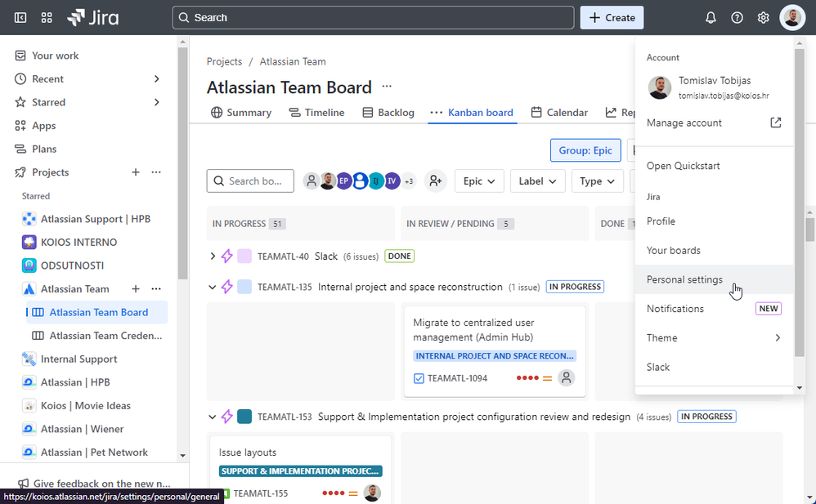Viewport: 816px width, 504px height.
Task: Click TEAMATL-135 light blue color swatch
Action: (x=244, y=287)
